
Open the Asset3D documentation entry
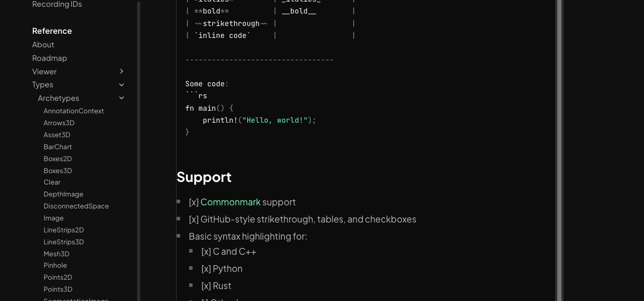click(57, 135)
